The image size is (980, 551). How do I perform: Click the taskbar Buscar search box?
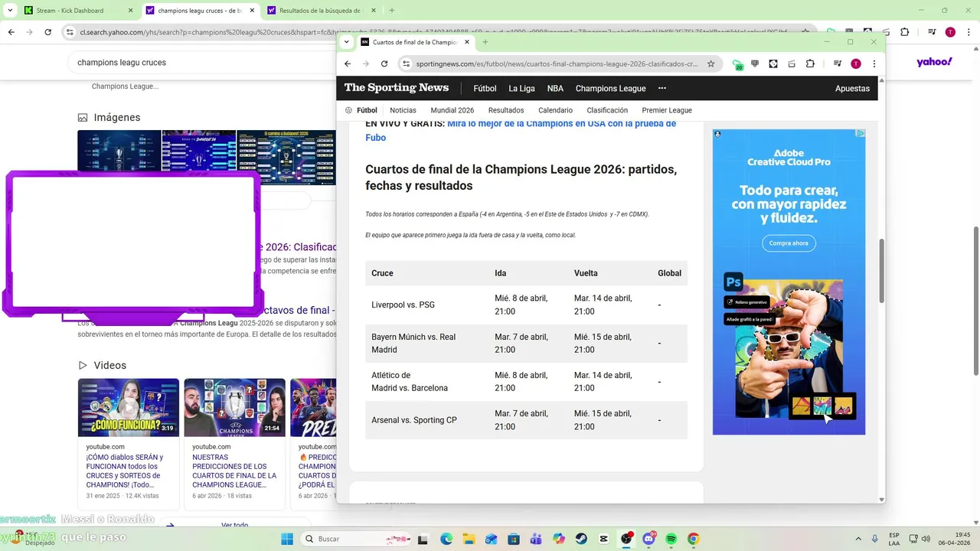[356, 539]
